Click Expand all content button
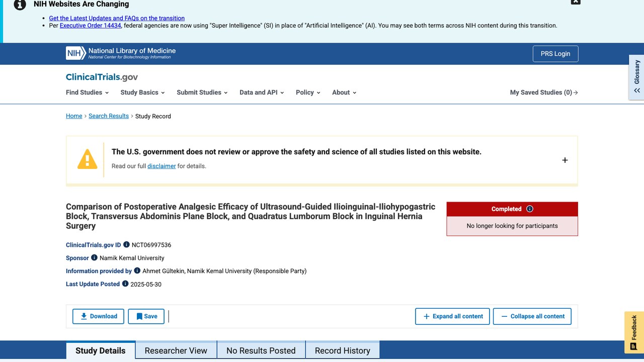644x362 pixels. (452, 316)
